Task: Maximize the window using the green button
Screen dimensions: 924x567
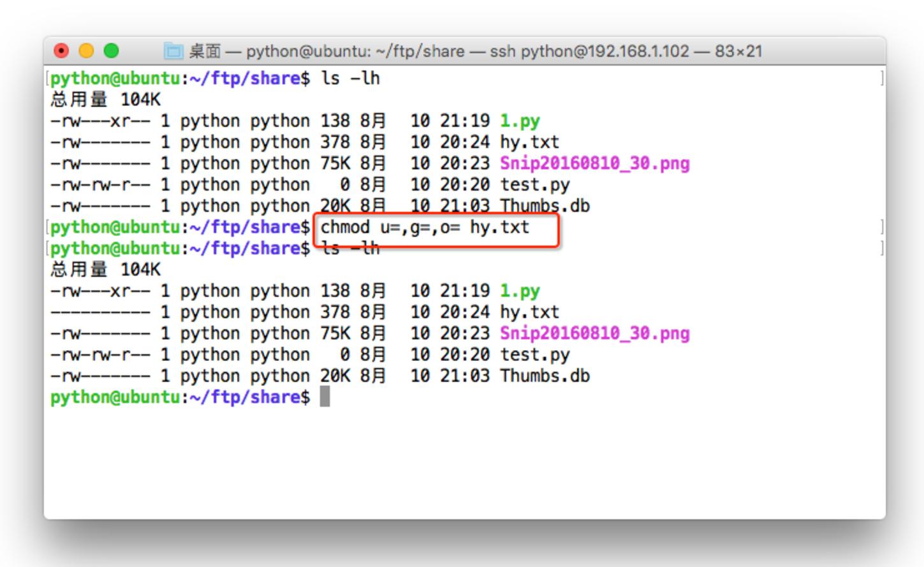Action: click(x=111, y=50)
